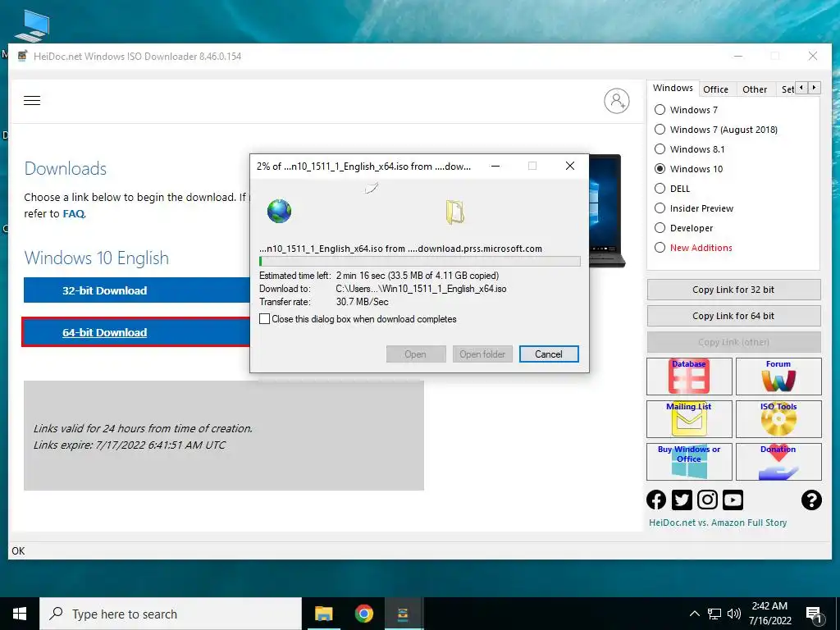This screenshot has height=630, width=840.
Task: Select the Windows 10 radio button
Action: click(660, 169)
